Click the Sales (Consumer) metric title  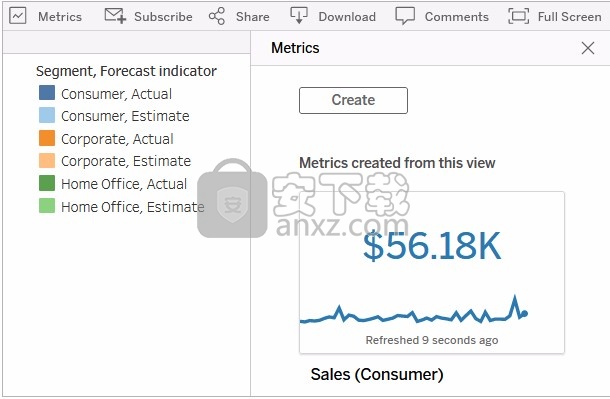coord(377,374)
